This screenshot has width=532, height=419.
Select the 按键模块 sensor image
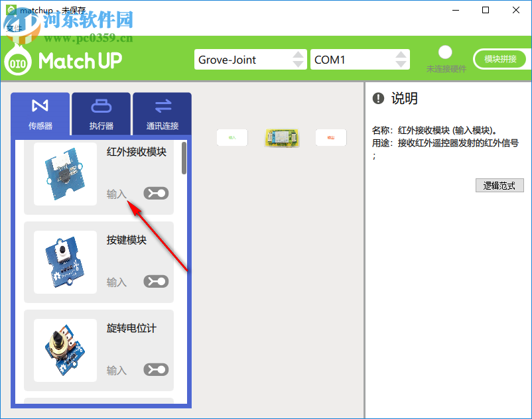coord(64,260)
